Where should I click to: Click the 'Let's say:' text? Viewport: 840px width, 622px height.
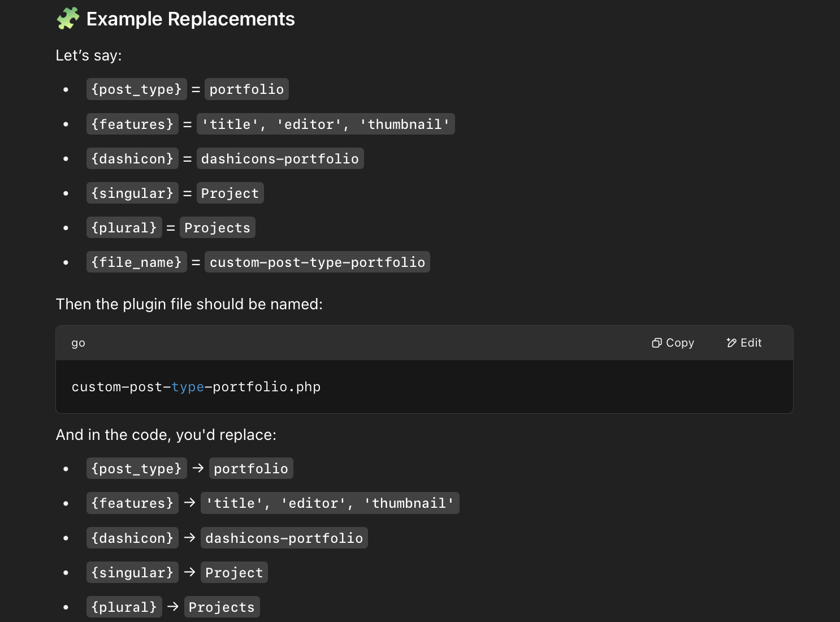point(89,55)
